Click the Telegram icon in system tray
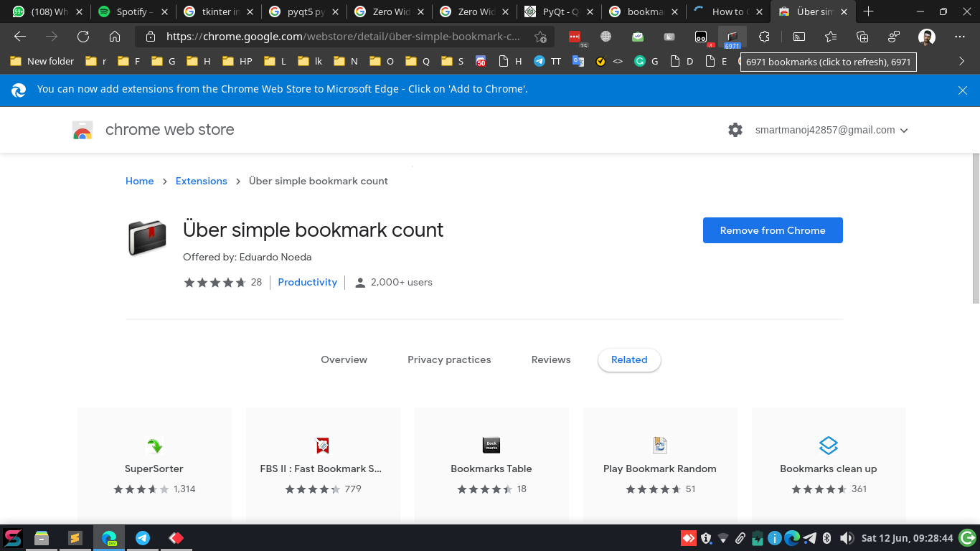 tap(809, 538)
